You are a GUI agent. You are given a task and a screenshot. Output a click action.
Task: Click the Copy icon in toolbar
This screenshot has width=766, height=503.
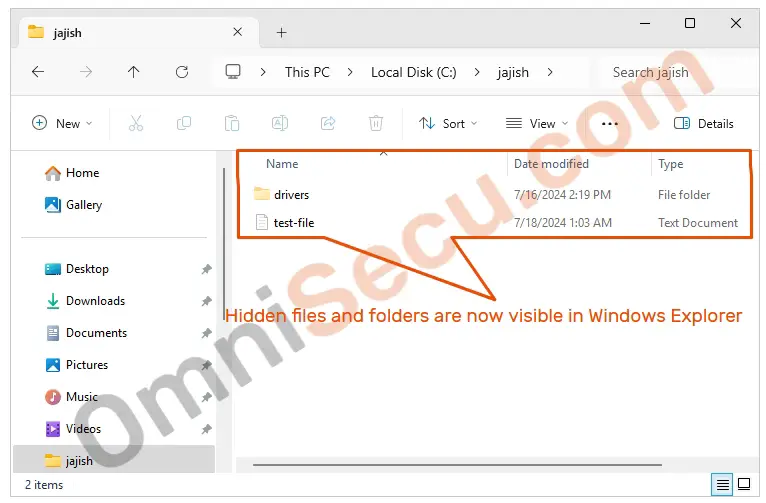[184, 123]
